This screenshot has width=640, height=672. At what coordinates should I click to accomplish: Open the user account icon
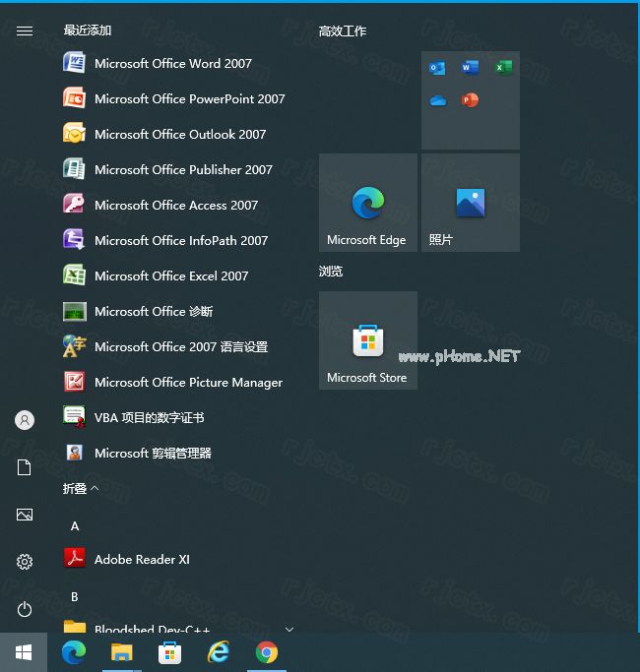25,420
